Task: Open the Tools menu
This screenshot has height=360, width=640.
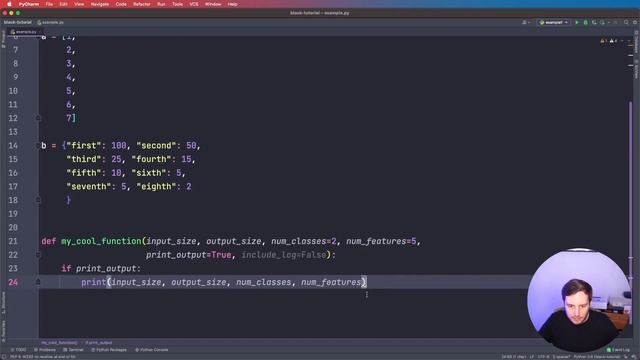Action: pyautogui.click(x=178, y=4)
